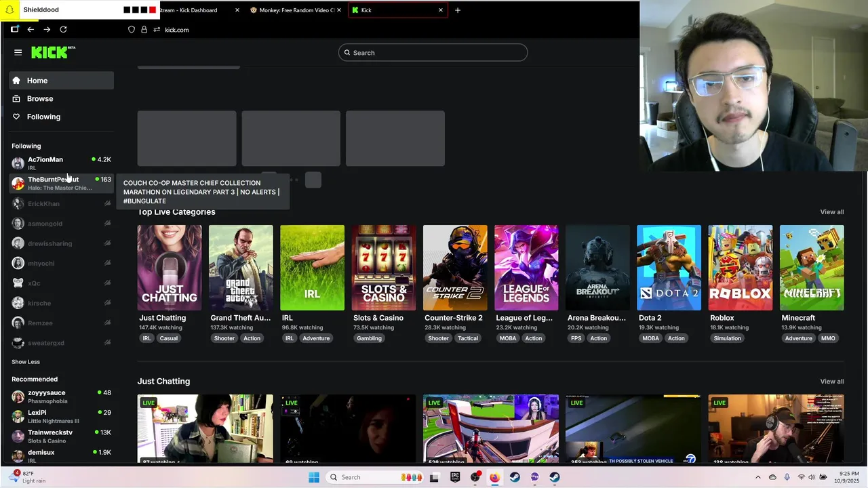This screenshot has width=868, height=488.
Task: Open Windows Start menu
Action: 314,477
